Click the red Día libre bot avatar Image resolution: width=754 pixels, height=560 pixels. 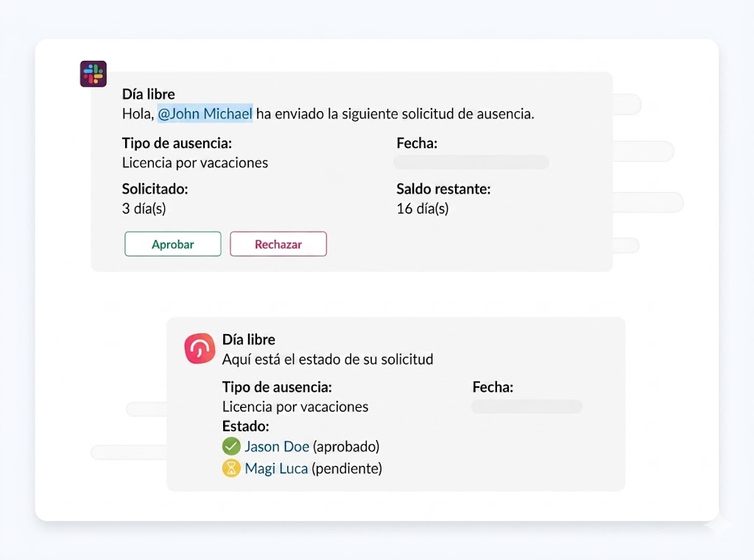point(198,348)
